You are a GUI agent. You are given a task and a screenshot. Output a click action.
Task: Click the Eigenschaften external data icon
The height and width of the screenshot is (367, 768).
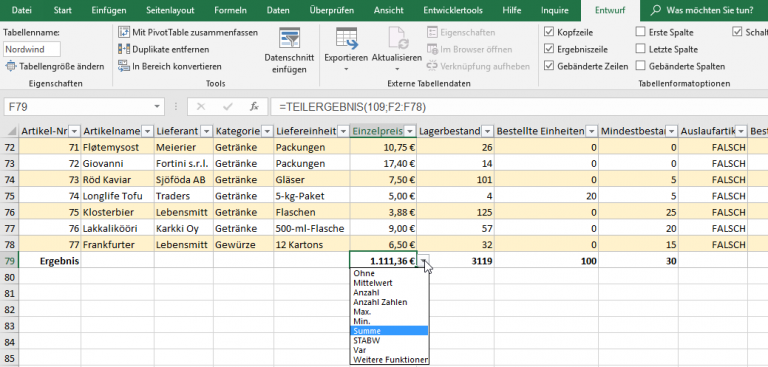(x=432, y=32)
